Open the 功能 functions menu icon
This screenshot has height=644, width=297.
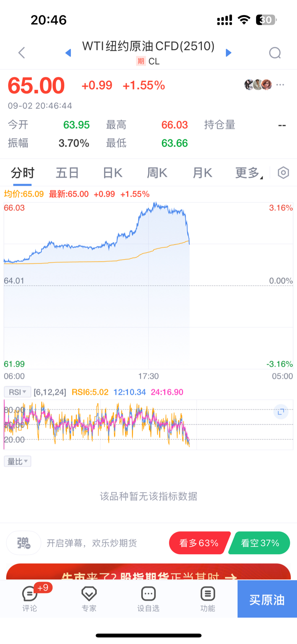tap(208, 598)
